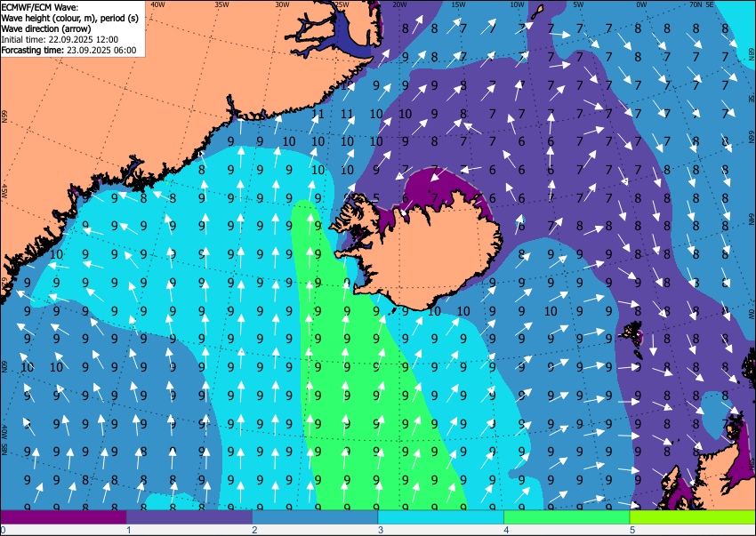The width and height of the screenshot is (756, 536).
Task: Pick the green 4–5 m legend swatch
Action: pyautogui.click(x=567, y=517)
